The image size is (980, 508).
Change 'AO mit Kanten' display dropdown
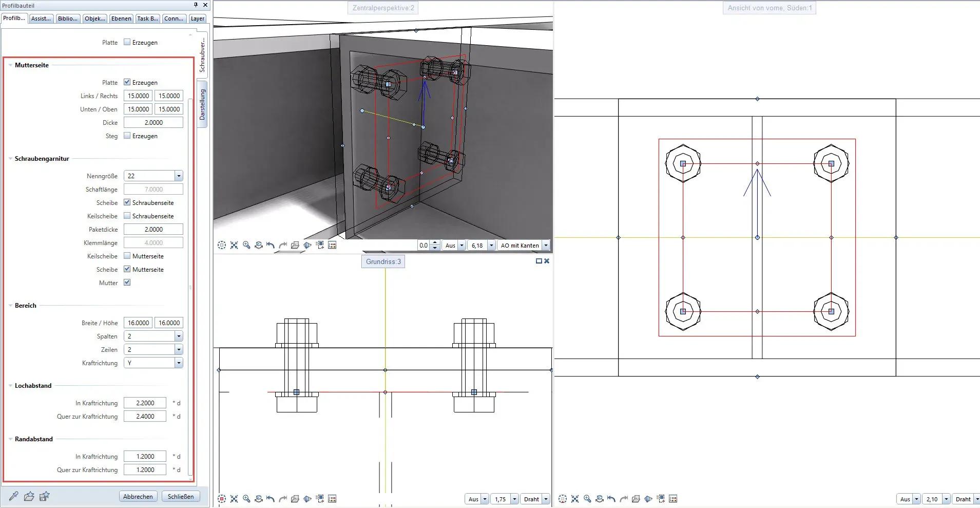coord(546,245)
